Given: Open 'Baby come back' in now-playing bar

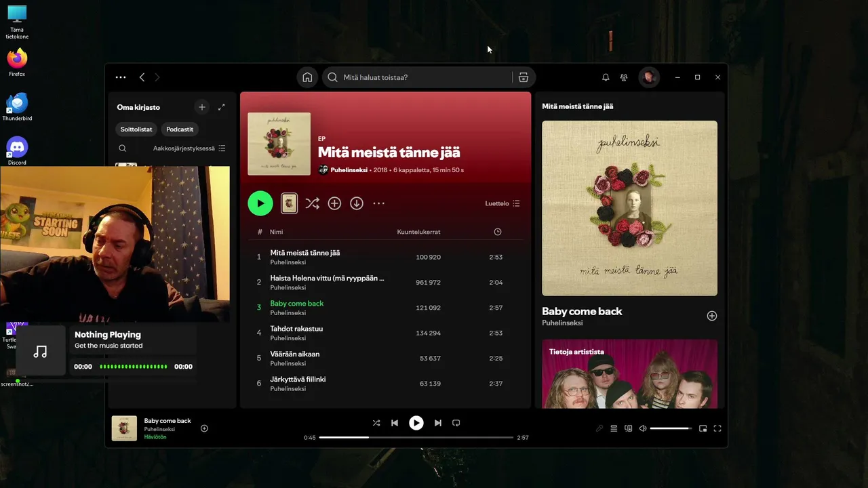Looking at the screenshot, I should coord(167,421).
